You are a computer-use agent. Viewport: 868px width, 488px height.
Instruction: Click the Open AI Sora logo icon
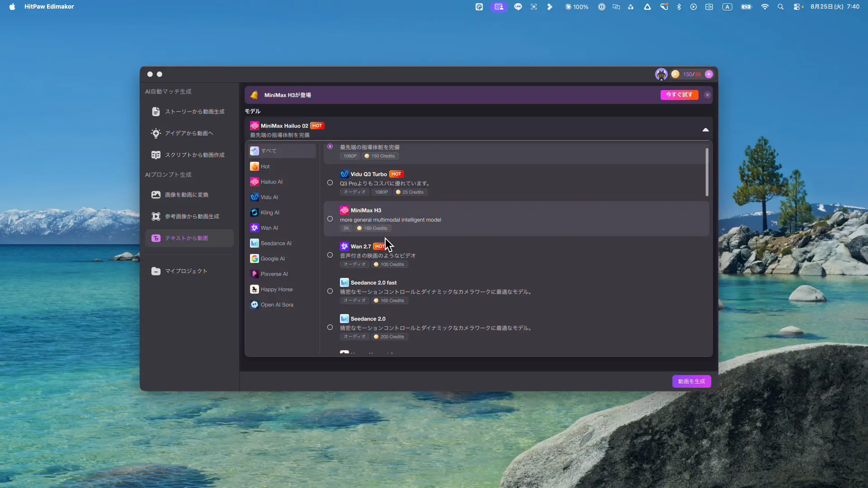pos(255,305)
